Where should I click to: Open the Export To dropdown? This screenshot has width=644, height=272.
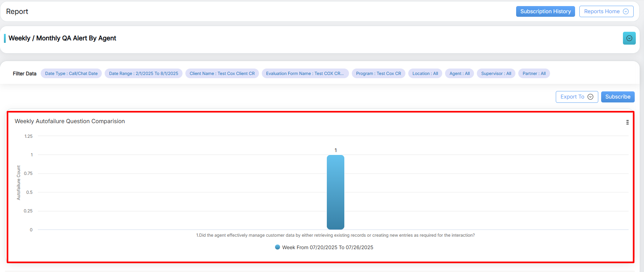pos(576,97)
